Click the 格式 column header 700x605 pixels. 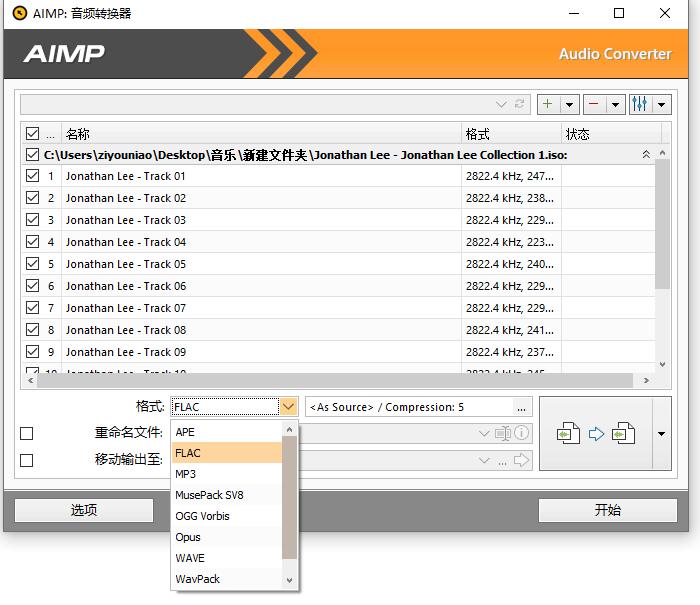[x=511, y=134]
